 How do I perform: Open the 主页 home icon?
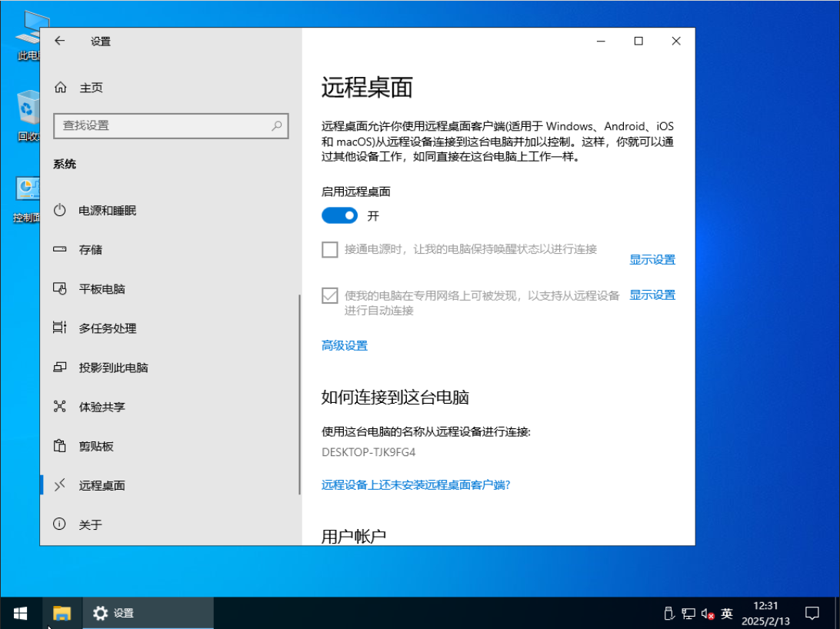(x=61, y=88)
